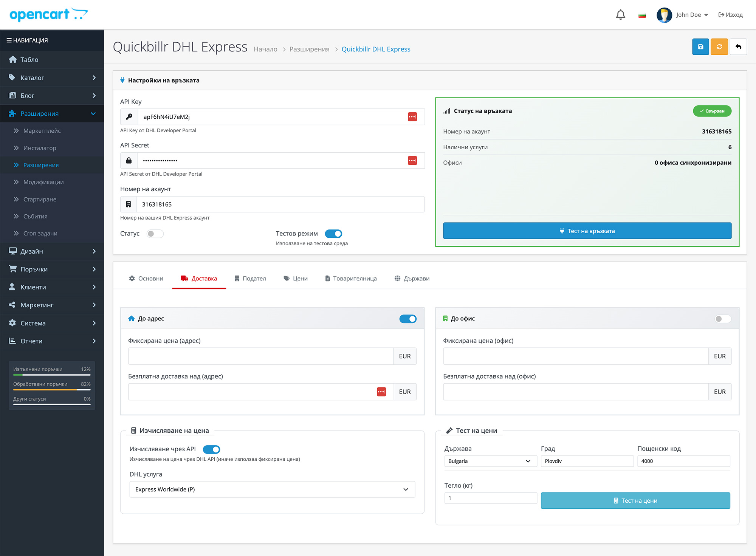Click the Обработвани поръчки progress bar
The width and height of the screenshot is (756, 556).
(x=52, y=389)
